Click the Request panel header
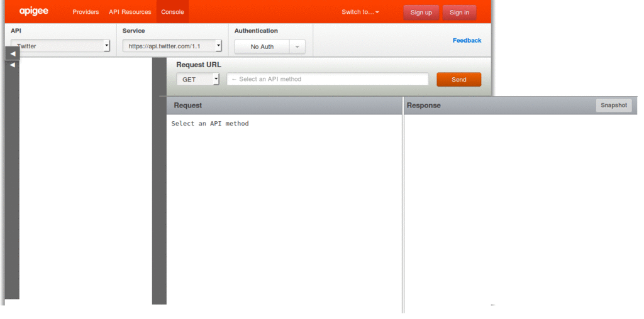The height and width of the screenshot is (319, 644). 284,105
